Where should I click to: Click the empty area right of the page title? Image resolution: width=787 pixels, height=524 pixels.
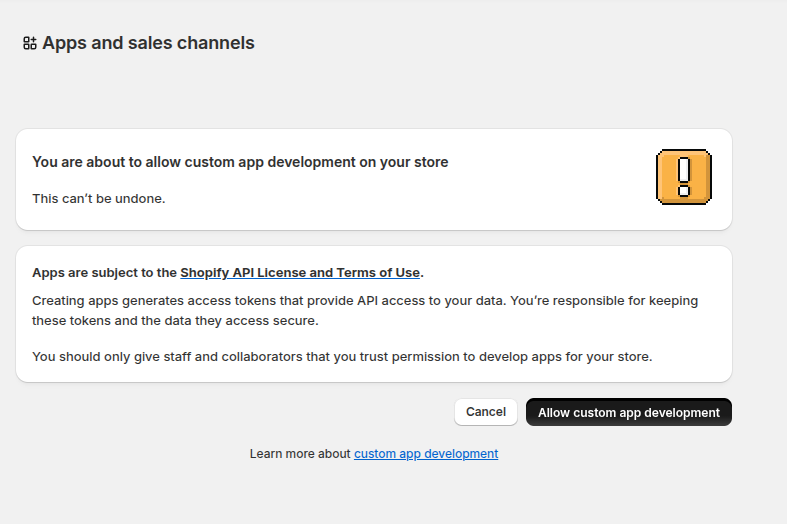coord(500,43)
